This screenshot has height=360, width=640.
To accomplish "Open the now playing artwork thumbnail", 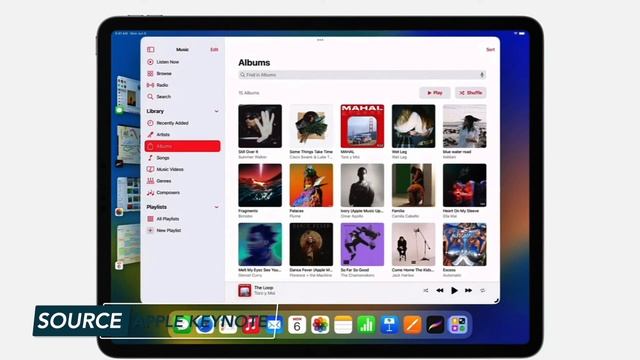I will click(x=244, y=290).
